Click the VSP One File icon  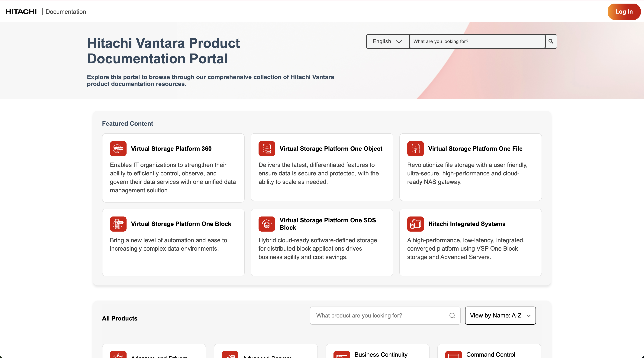click(x=415, y=149)
